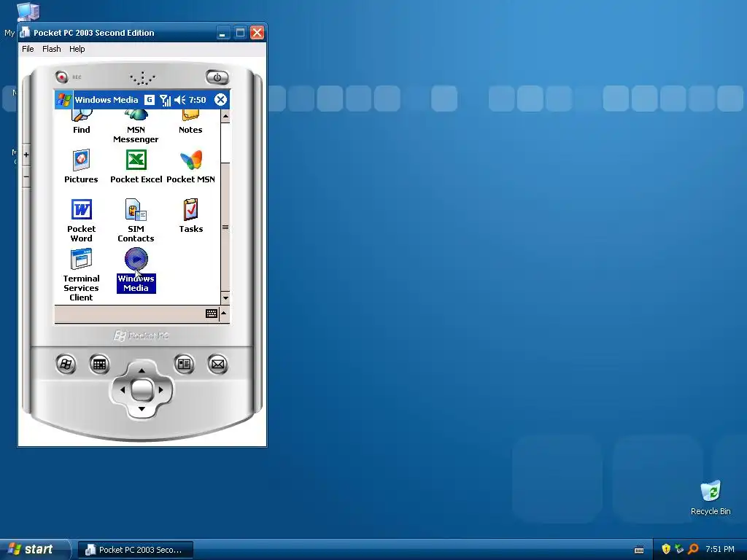747x560 pixels.
Task: Click the scrollbar thumb in Programs list
Action: point(225,227)
